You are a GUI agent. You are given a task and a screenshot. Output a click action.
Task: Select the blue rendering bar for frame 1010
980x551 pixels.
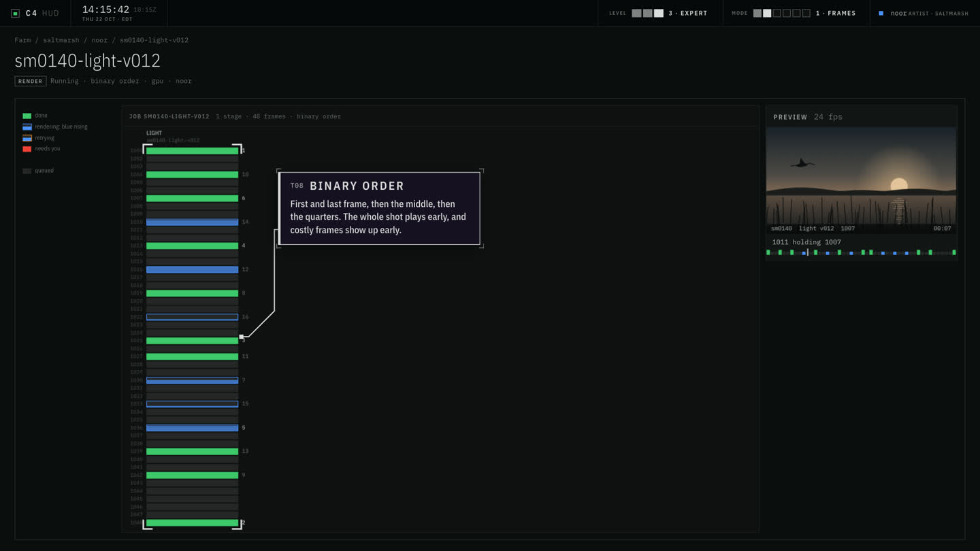pos(193,222)
